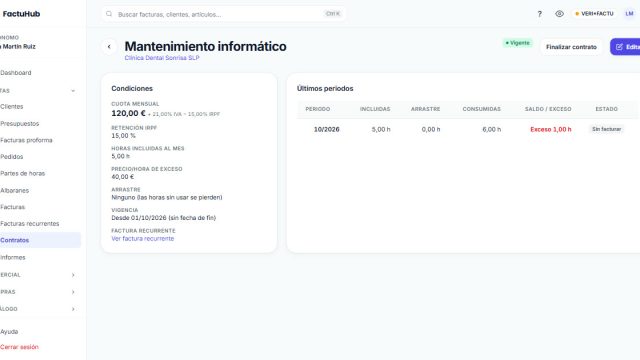
Task: Expand the Catálogo section chevron
Action: click(x=73, y=309)
